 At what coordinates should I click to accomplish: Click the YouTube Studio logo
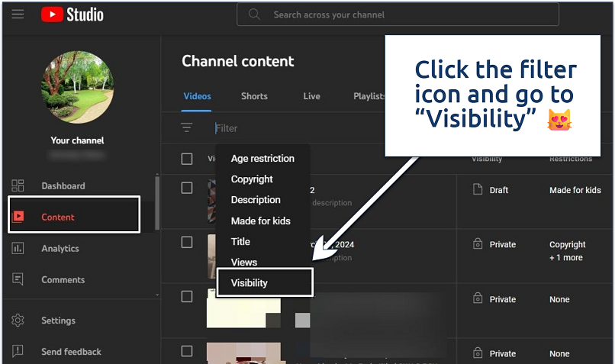pyautogui.click(x=72, y=14)
